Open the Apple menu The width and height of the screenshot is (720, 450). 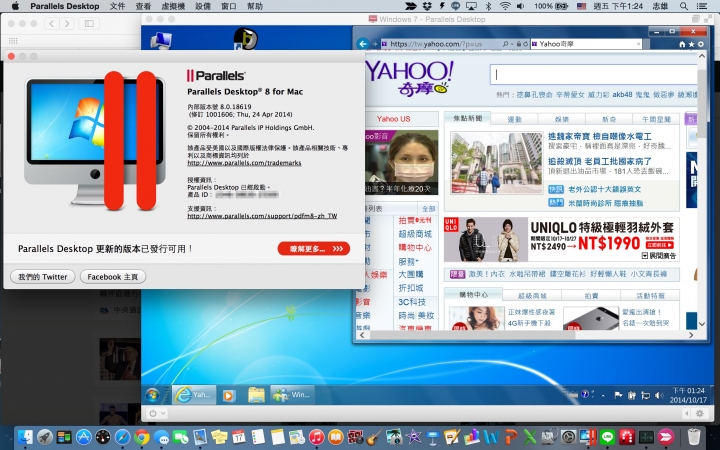(x=15, y=6)
